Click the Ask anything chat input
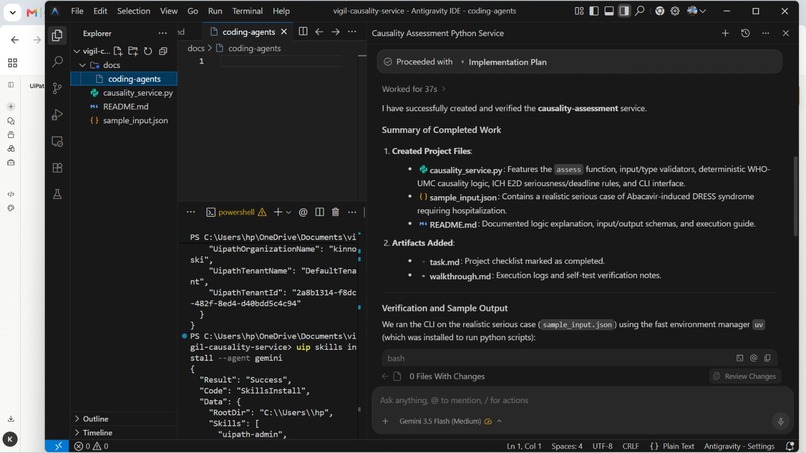806x453 pixels. pos(582,400)
